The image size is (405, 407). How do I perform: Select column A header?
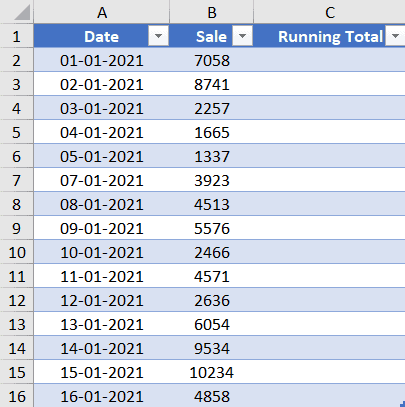tap(102, 12)
